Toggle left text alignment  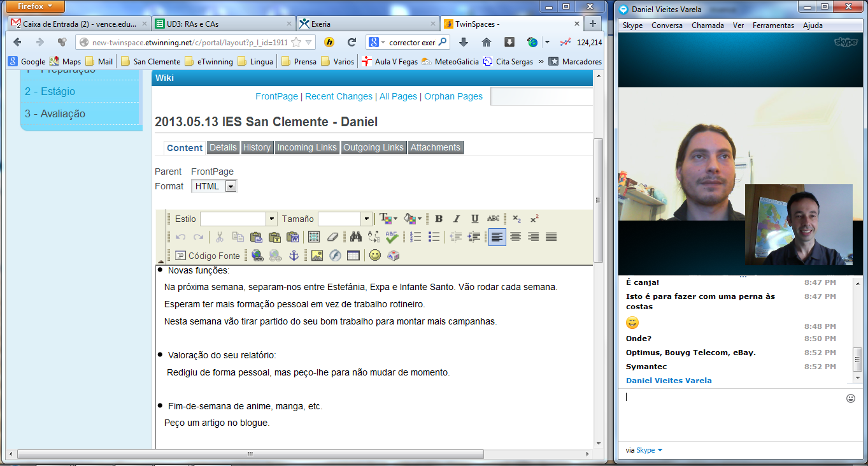click(x=497, y=237)
